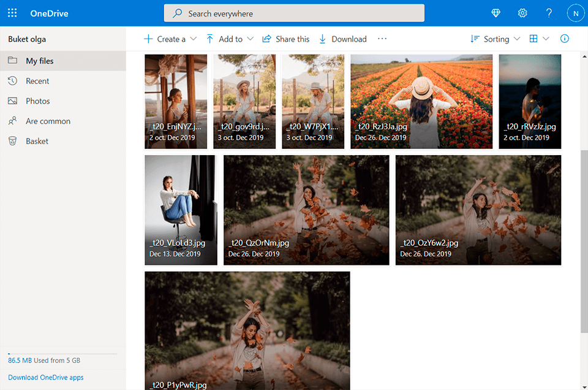Open thumbnail _t20_QzOrNm.jpg
588x390 pixels.
306,210
